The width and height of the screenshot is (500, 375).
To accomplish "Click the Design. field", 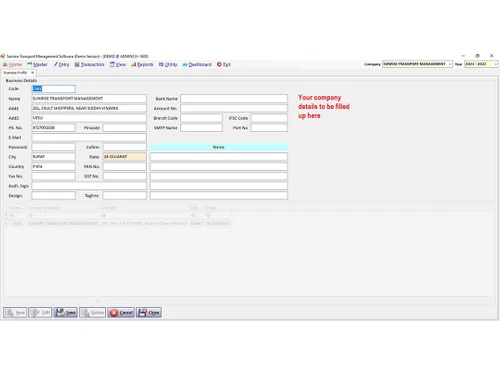I will [x=54, y=196].
